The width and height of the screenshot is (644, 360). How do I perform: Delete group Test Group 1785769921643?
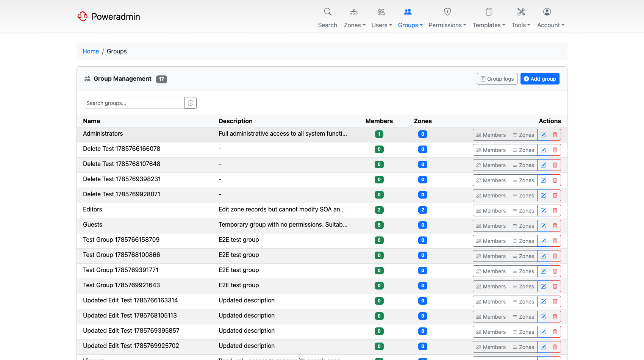click(x=555, y=286)
